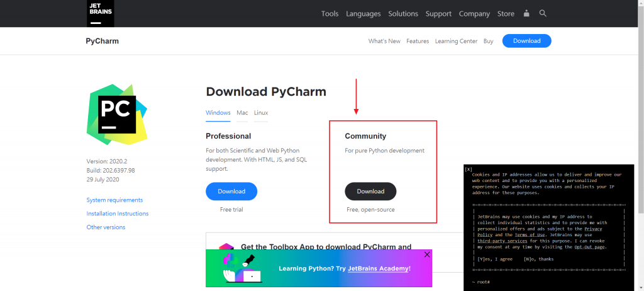This screenshot has width=644, height=291.
Task: Decline cookies with [N]o, thanks
Action: (538, 260)
